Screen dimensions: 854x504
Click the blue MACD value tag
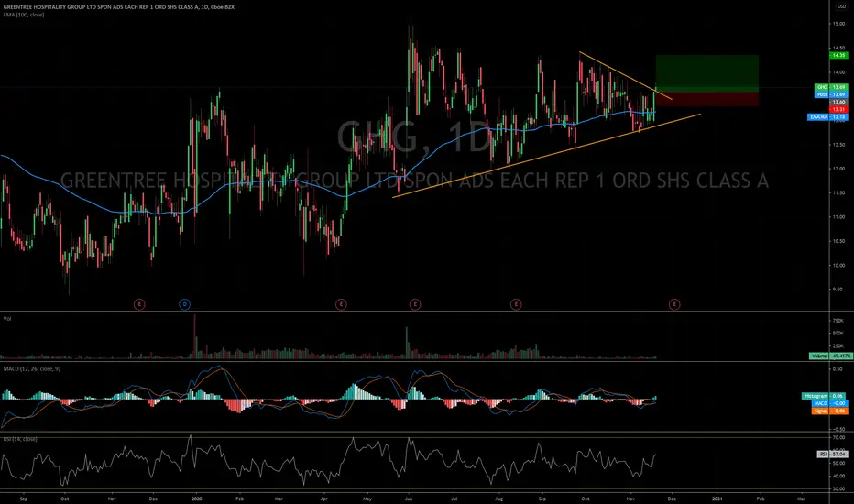tap(829, 403)
